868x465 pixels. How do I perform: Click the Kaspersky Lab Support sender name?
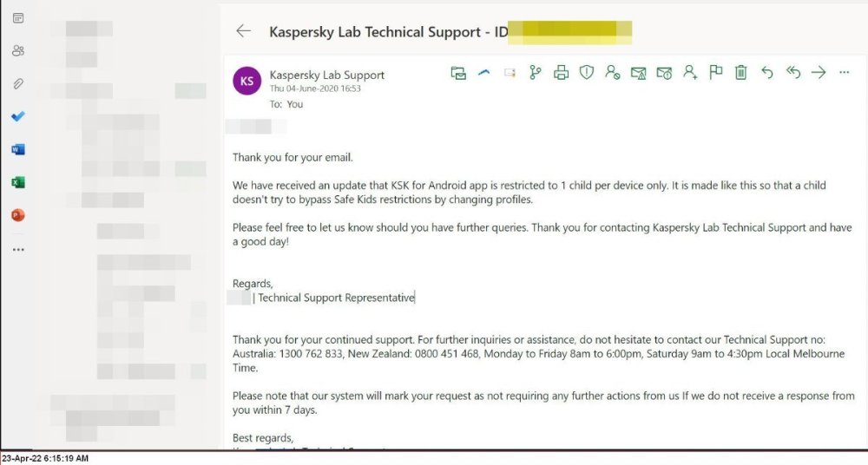[326, 75]
